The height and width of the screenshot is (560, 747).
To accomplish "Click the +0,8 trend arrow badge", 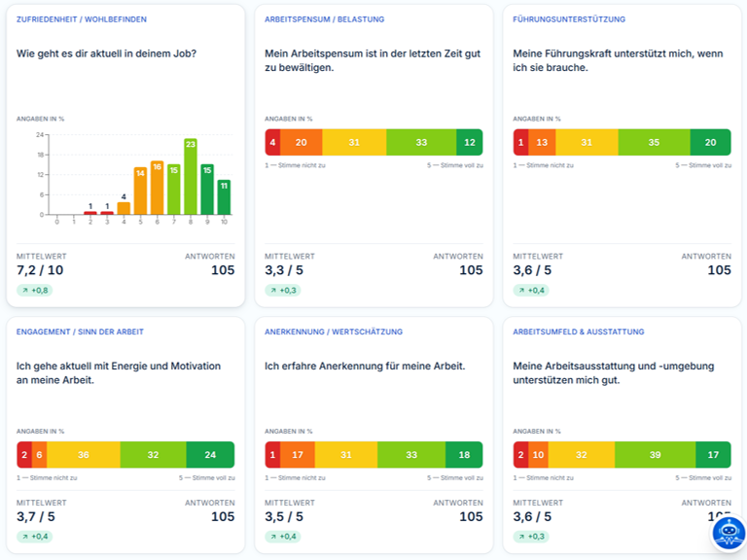I will tap(35, 290).
